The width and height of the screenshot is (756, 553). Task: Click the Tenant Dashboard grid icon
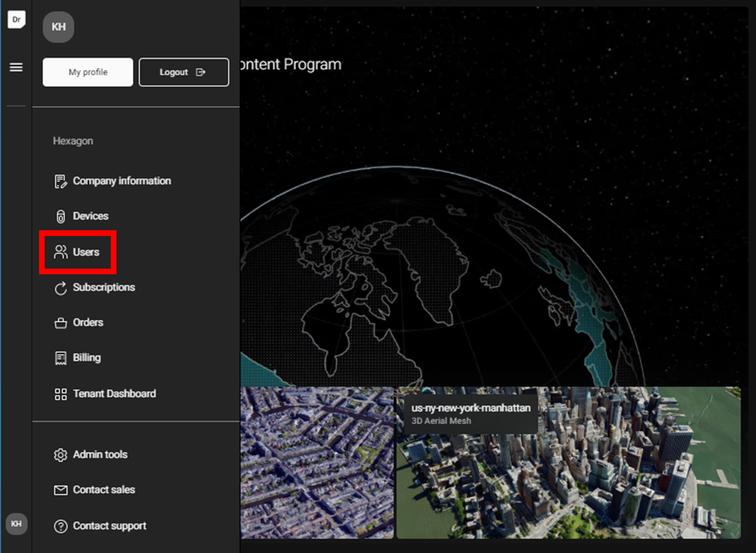pos(60,394)
